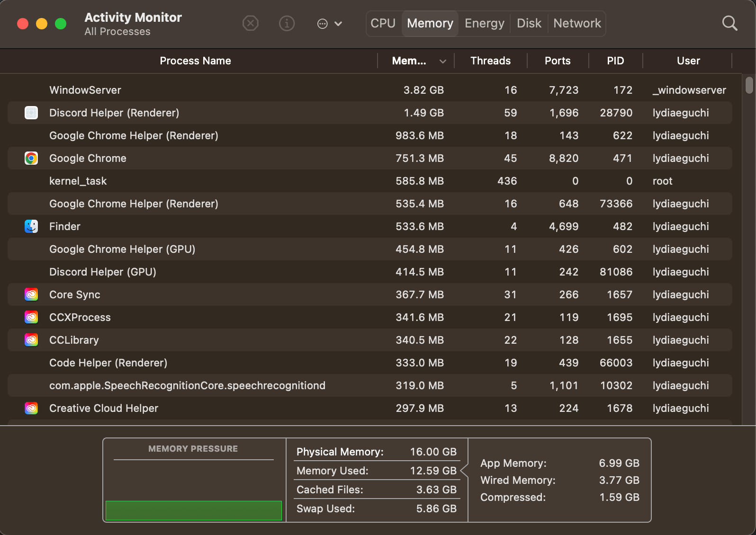Click the Finder app icon
This screenshot has height=535, width=756.
click(x=31, y=226)
